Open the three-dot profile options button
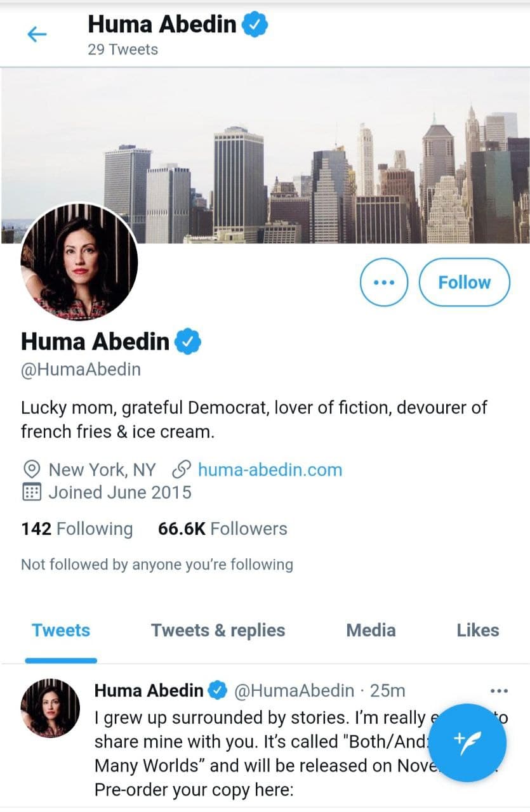The height and width of the screenshot is (812, 530). pyautogui.click(x=384, y=282)
